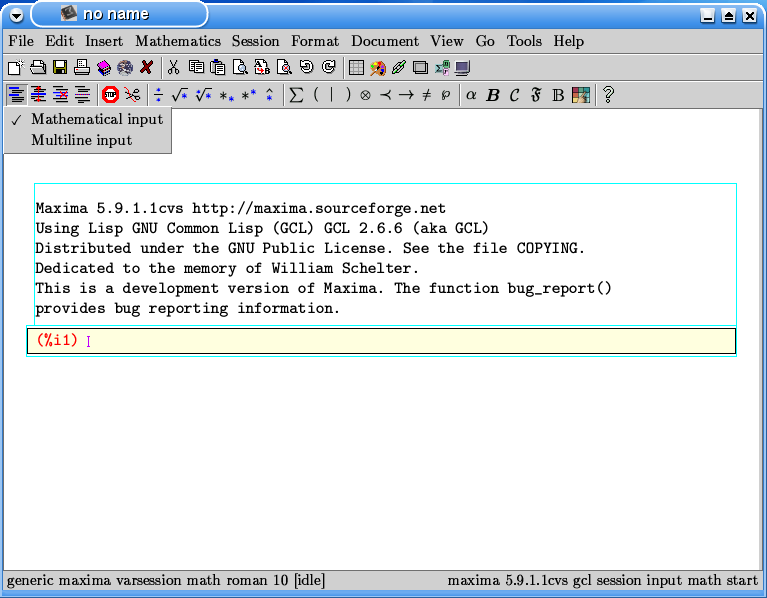Run spell check with the red-X magnifier icon
This screenshot has width=767, height=598.
click(284, 67)
